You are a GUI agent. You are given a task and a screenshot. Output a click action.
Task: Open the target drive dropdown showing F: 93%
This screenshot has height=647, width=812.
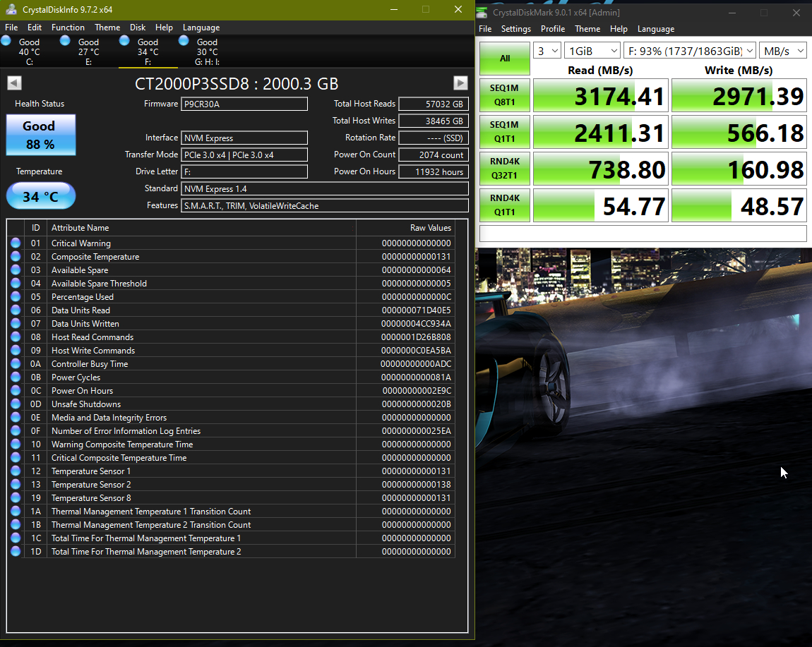tap(689, 51)
